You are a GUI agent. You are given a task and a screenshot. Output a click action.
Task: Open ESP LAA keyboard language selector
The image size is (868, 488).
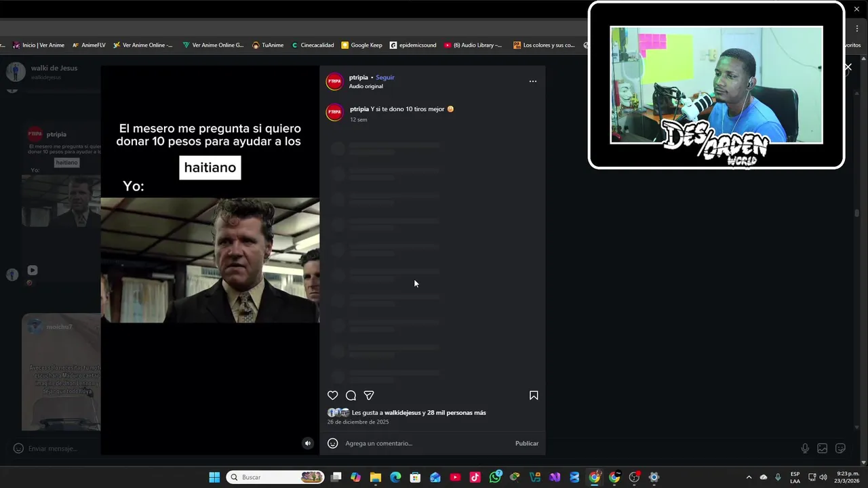(795, 477)
